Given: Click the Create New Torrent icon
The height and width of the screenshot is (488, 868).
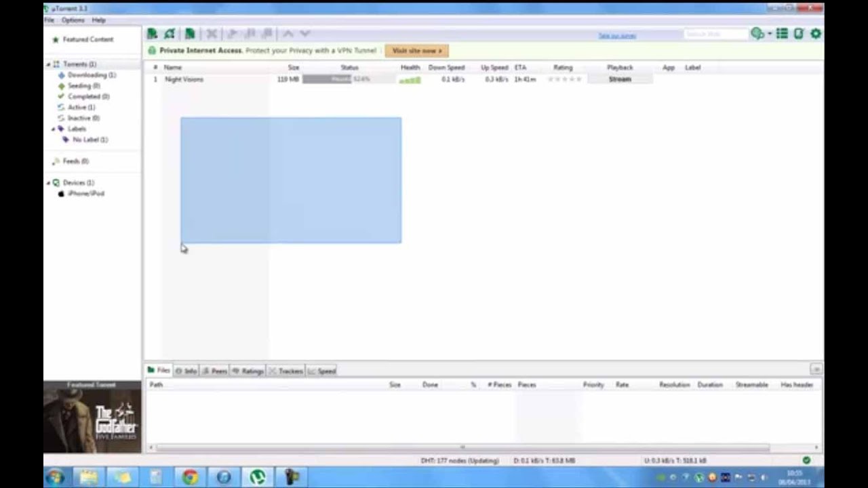Looking at the screenshot, I should pyautogui.click(x=190, y=33).
